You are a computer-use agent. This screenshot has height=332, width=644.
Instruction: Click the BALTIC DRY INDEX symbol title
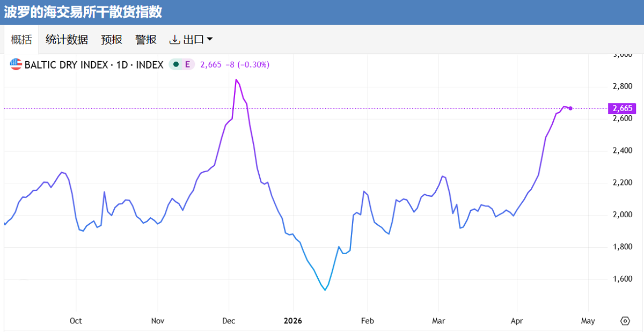pyautogui.click(x=94, y=65)
